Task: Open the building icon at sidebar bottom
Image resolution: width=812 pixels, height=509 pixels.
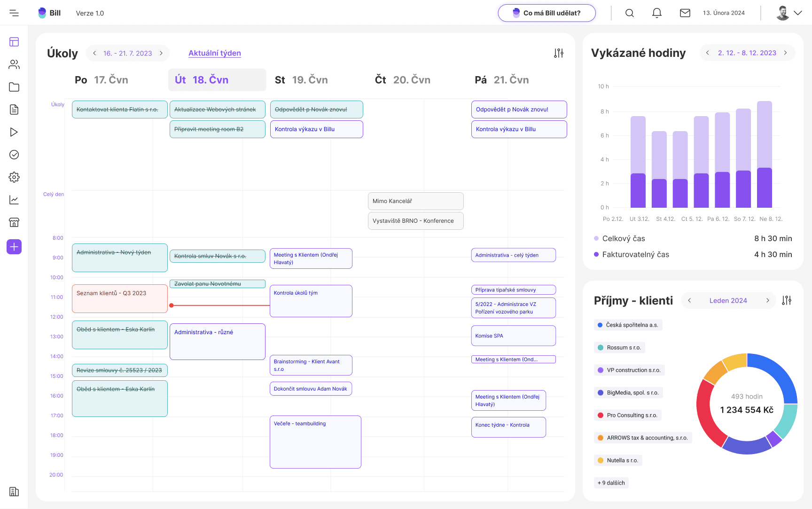Action: [x=14, y=492]
